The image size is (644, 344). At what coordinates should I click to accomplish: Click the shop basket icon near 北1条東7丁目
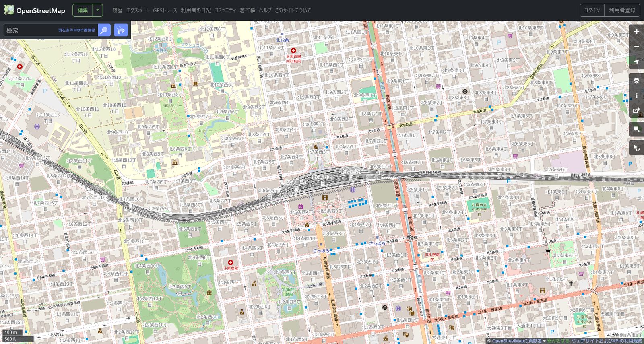coord(581,274)
